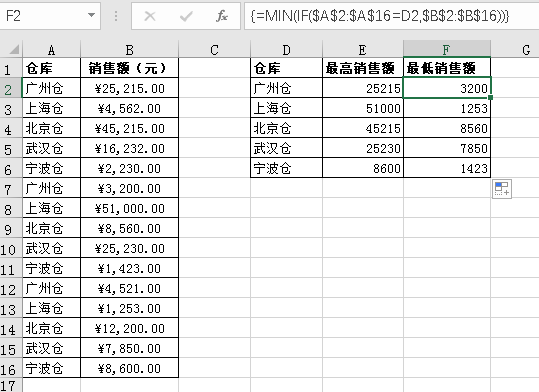The height and width of the screenshot is (392, 539).
Task: Expand the Name Box dropdown arrow
Action: 91,15
